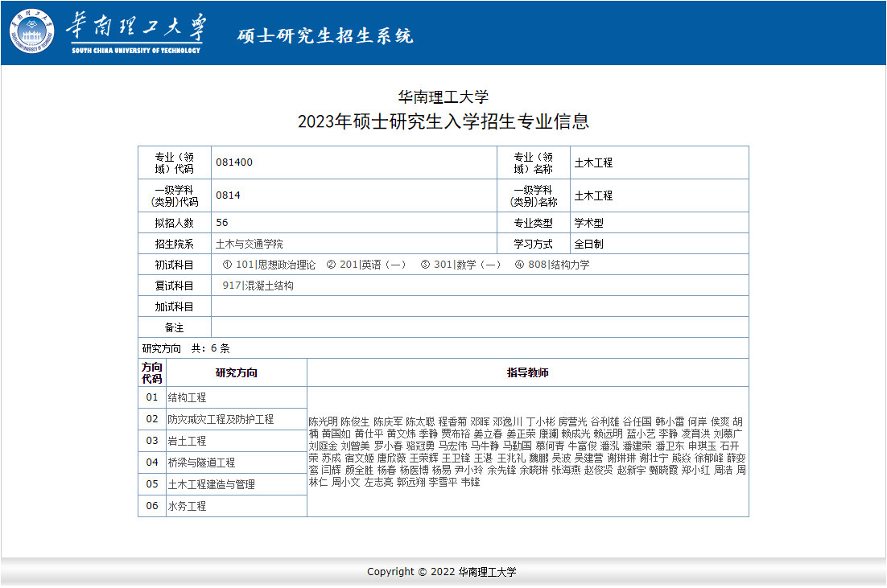Click direction code 04
Image resolution: width=887 pixels, height=588 pixels.
click(x=152, y=463)
